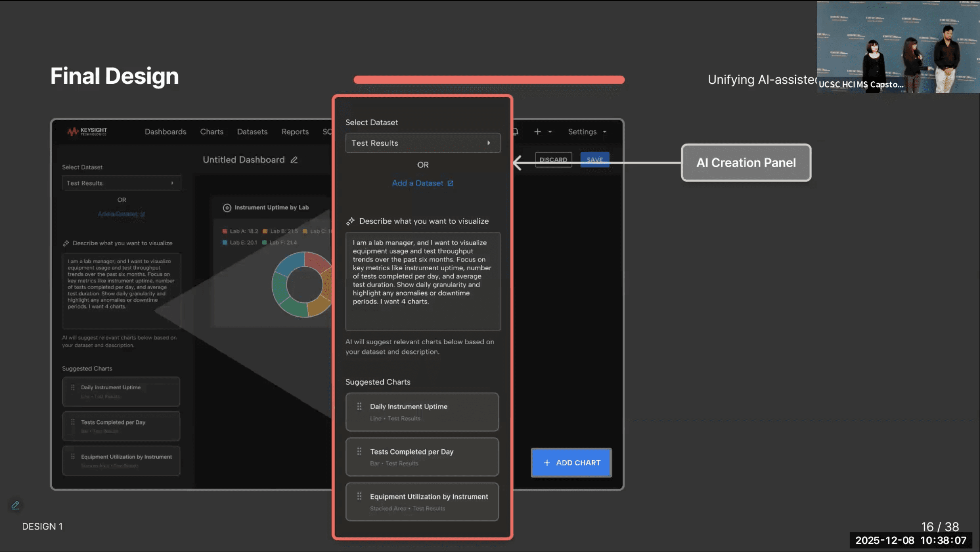Viewport: 980px width, 552px height.
Task: Follow the Add a Dataset link
Action: point(417,183)
